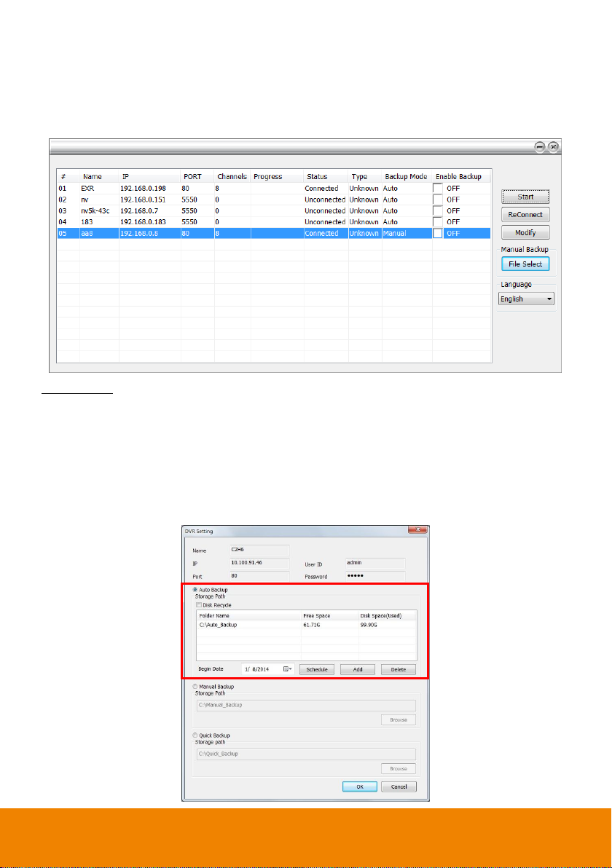Cancel the DVR Setting dialog

point(399,786)
